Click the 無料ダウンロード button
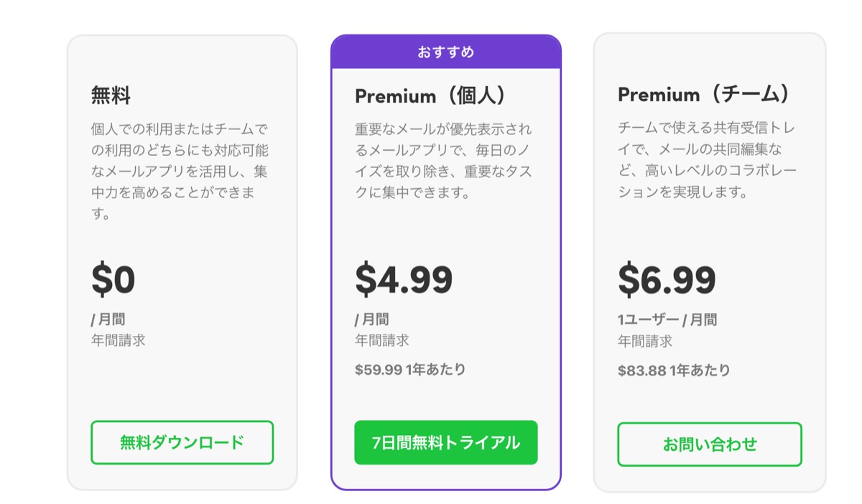Viewport: 862px width, 504px height. pyautogui.click(x=182, y=442)
